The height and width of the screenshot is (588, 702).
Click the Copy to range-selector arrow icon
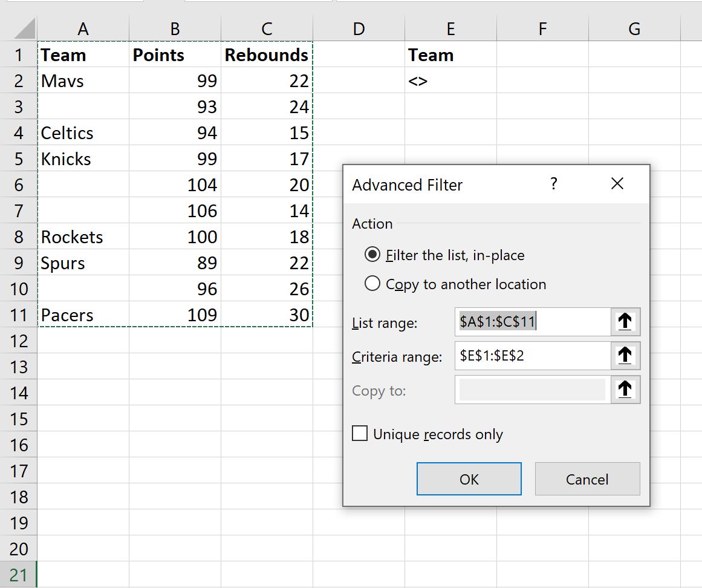click(x=625, y=390)
